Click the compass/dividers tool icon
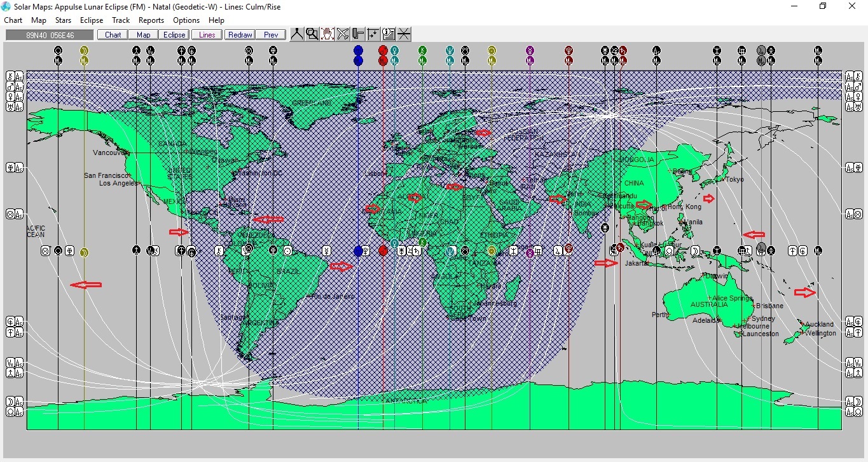This screenshot has height=462, width=868. [x=297, y=34]
